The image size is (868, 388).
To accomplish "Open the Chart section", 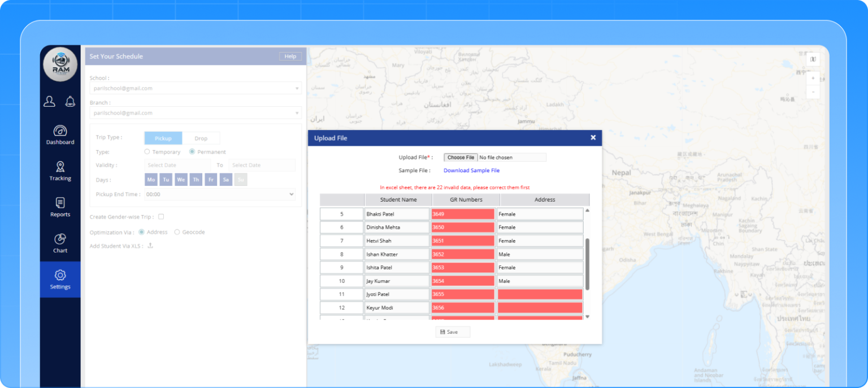I will (60, 243).
